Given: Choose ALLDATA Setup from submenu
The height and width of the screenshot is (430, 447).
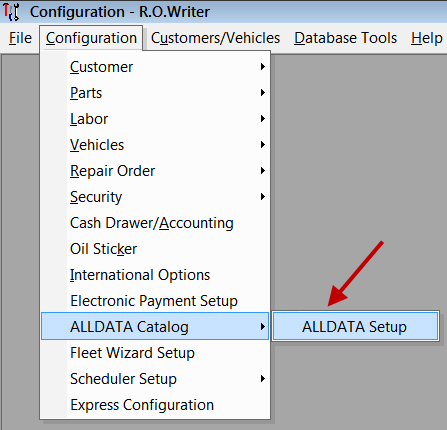Looking at the screenshot, I should (x=355, y=326).
